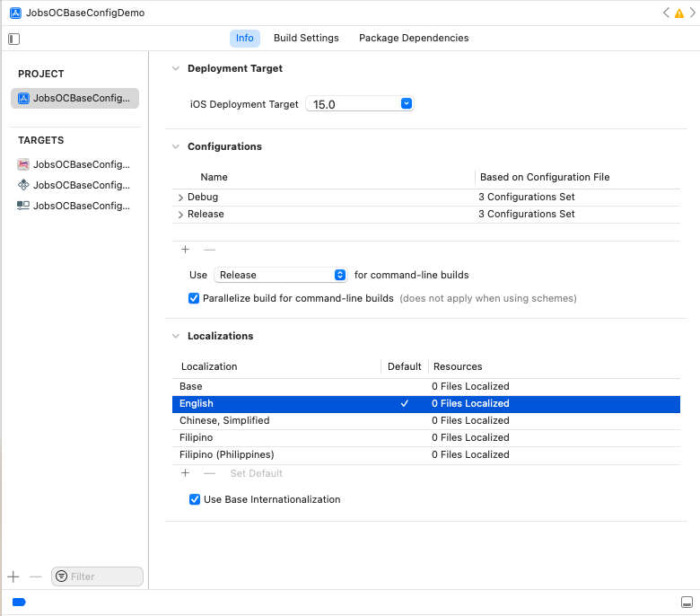This screenshot has height=616, width=700.
Task: Click the Localization column header
Action: pyautogui.click(x=209, y=366)
